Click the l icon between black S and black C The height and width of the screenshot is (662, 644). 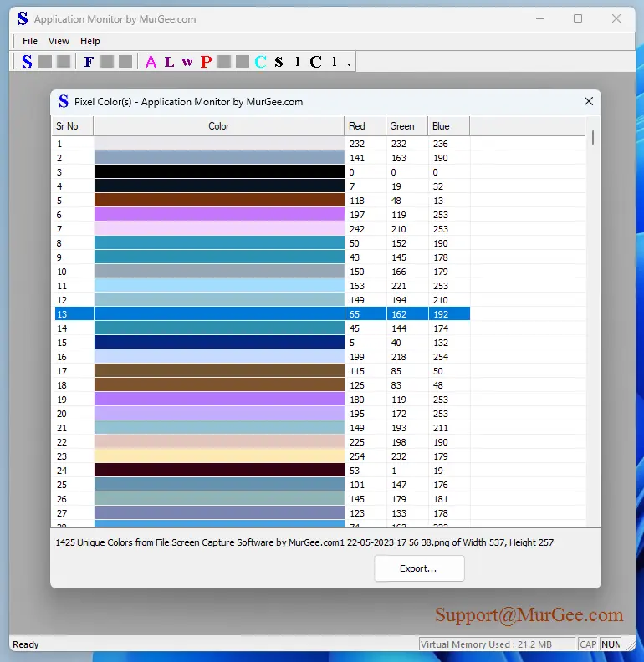pos(298,62)
